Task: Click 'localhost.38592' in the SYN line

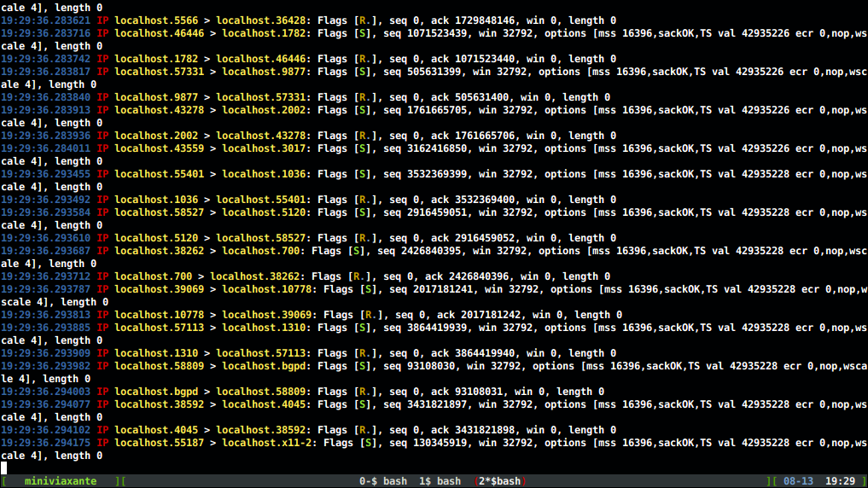Action: pyautogui.click(x=160, y=404)
